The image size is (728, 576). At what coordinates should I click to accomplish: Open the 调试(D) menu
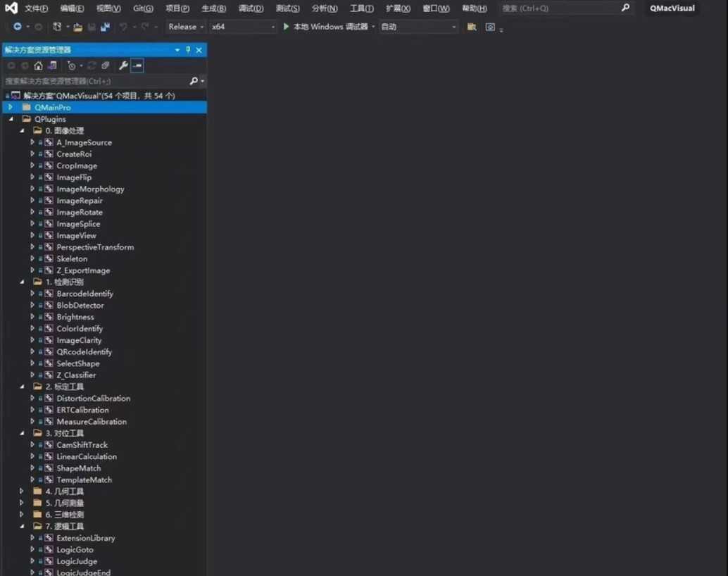pos(251,8)
